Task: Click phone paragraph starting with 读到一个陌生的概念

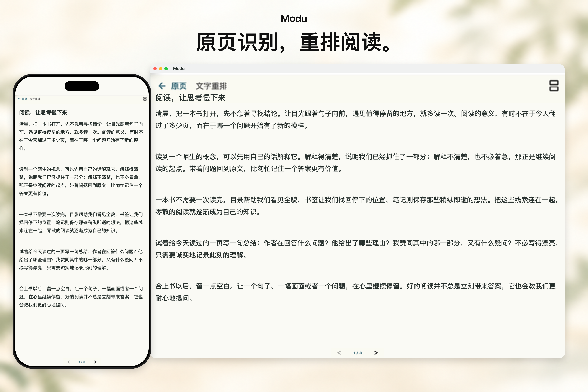Action: [81, 181]
